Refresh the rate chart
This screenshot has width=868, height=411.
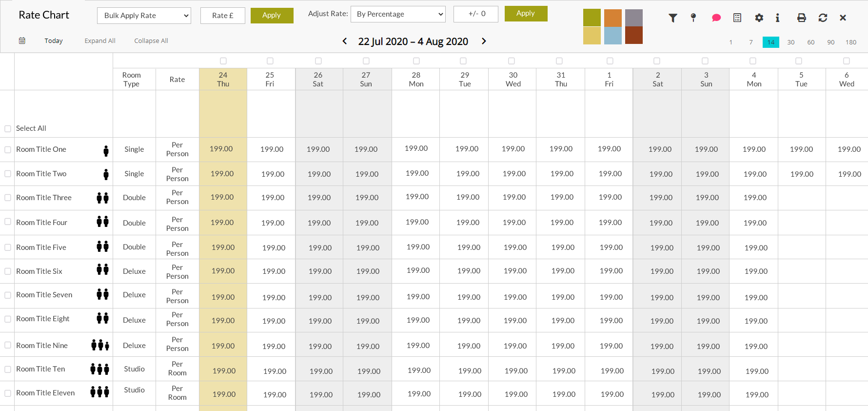[x=823, y=18]
